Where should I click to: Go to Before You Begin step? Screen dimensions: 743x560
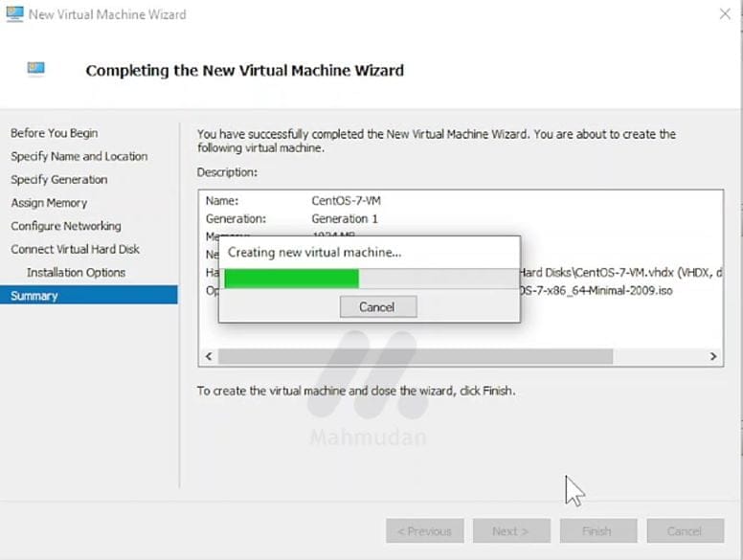click(55, 133)
